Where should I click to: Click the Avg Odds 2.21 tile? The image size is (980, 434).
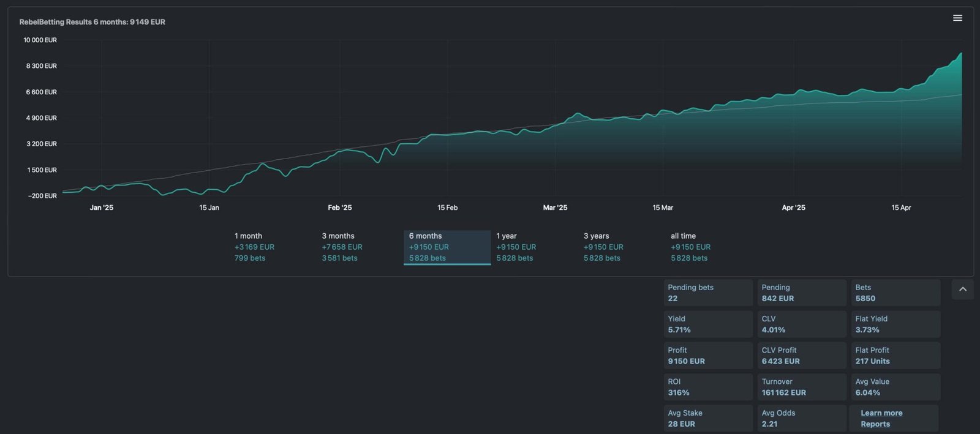801,419
